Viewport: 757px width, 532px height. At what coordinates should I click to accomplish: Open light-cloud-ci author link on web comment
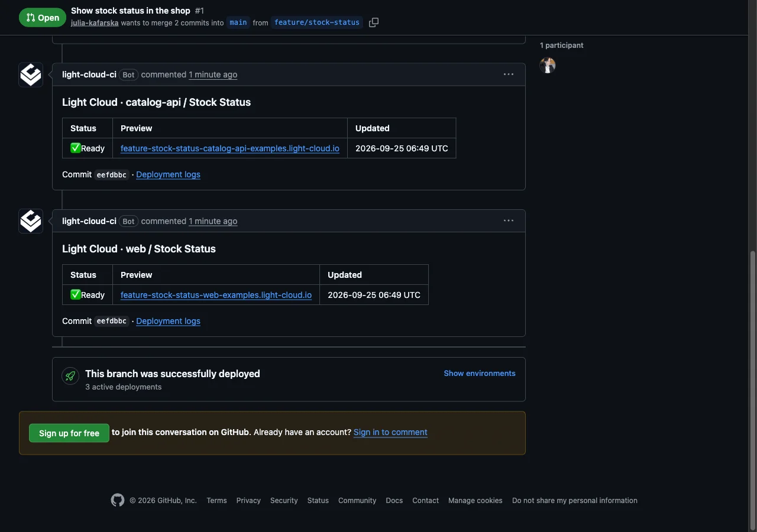[89, 221]
